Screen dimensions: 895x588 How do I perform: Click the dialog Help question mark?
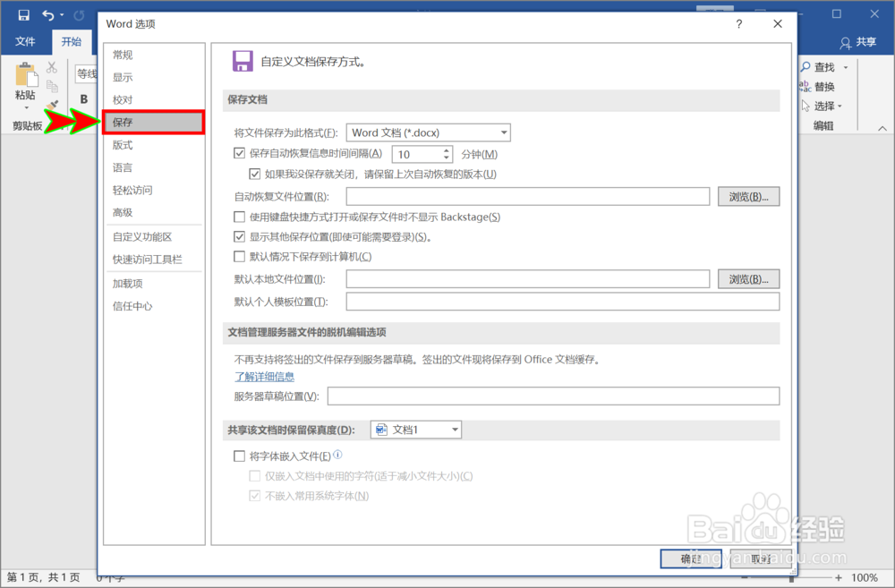click(x=739, y=24)
